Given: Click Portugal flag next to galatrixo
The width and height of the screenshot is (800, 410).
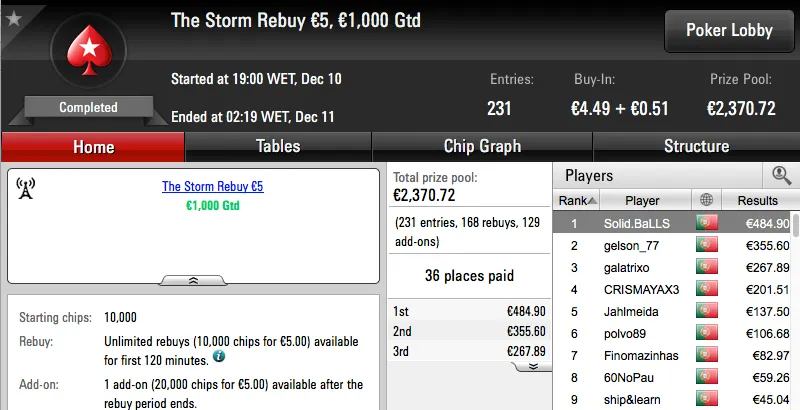Looking at the screenshot, I should pos(707,267).
